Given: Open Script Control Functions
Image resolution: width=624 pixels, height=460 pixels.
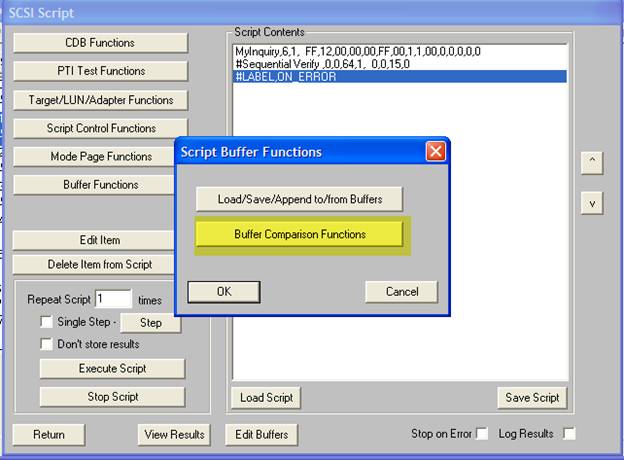Looking at the screenshot, I should coord(100,128).
